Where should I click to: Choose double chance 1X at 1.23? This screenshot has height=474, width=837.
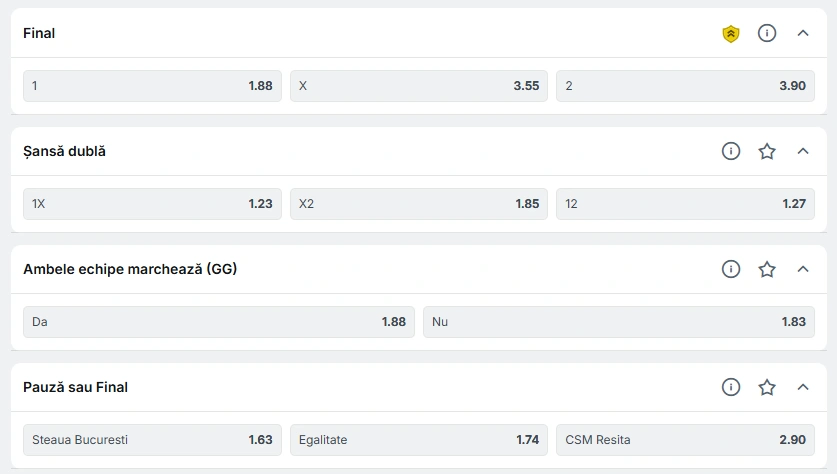click(x=152, y=204)
